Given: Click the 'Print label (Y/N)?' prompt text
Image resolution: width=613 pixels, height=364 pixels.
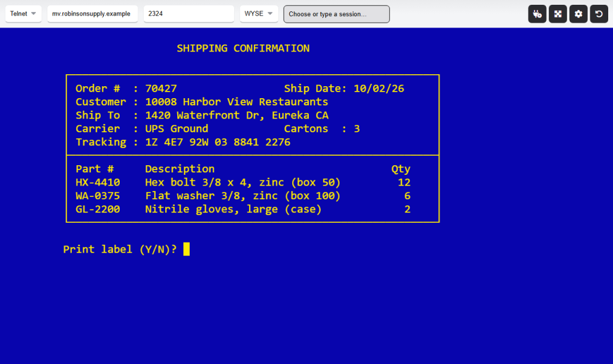Looking at the screenshot, I should 120,249.
